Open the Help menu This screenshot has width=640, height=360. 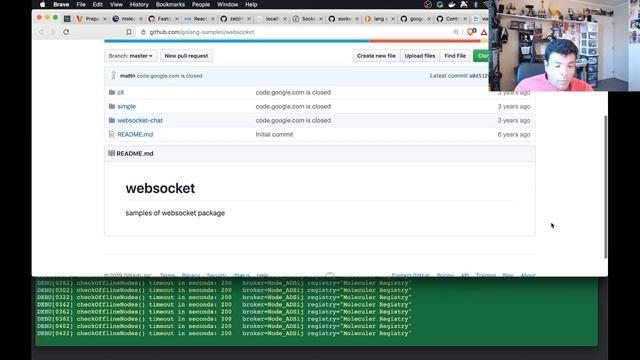coord(251,4)
